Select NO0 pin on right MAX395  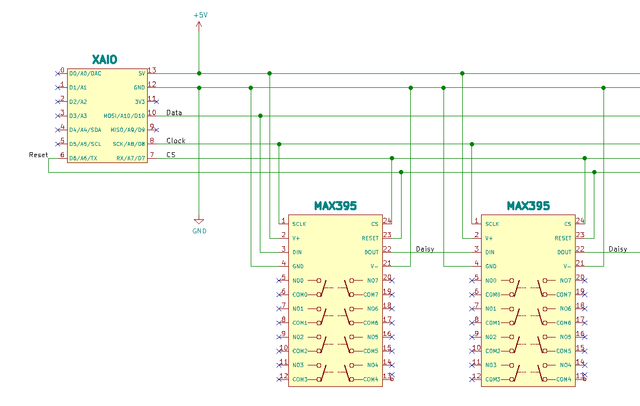click(491, 281)
